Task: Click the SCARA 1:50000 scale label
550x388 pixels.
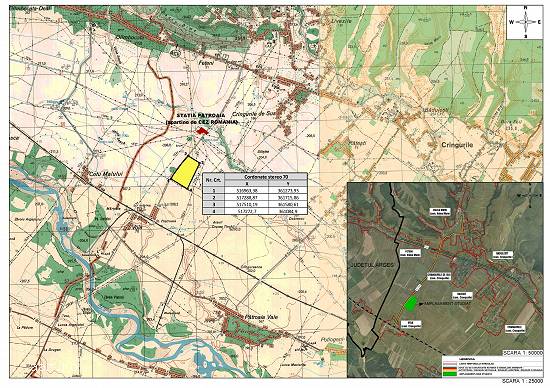Action: click(x=523, y=353)
